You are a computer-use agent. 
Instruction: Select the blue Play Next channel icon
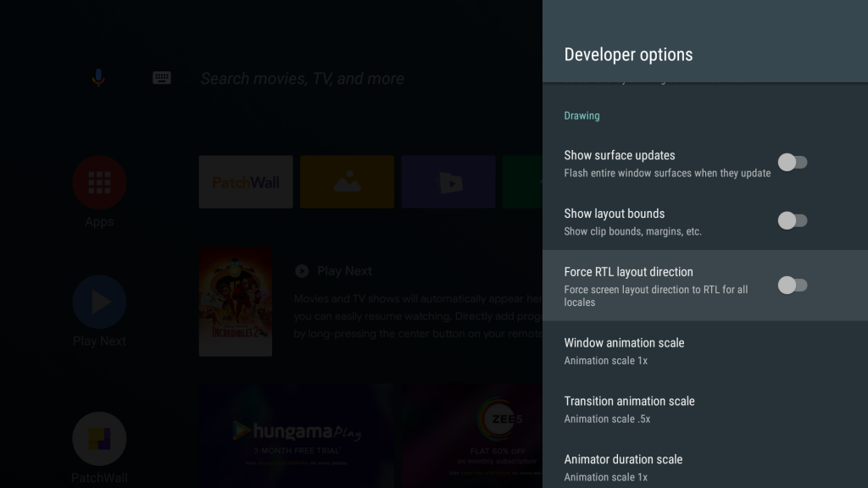100,302
